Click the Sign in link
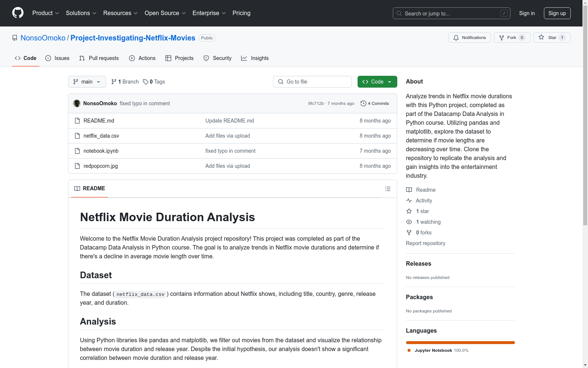588x368 pixels. click(527, 13)
